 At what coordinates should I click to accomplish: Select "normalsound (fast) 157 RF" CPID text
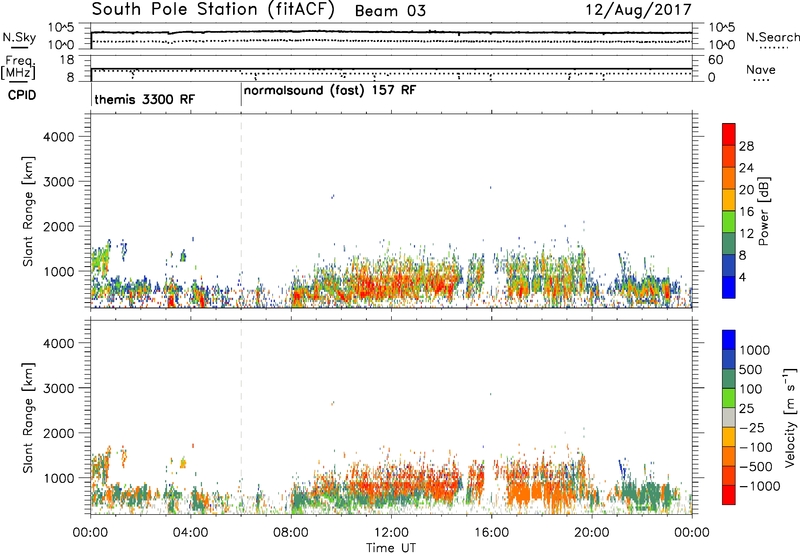pos(330,91)
